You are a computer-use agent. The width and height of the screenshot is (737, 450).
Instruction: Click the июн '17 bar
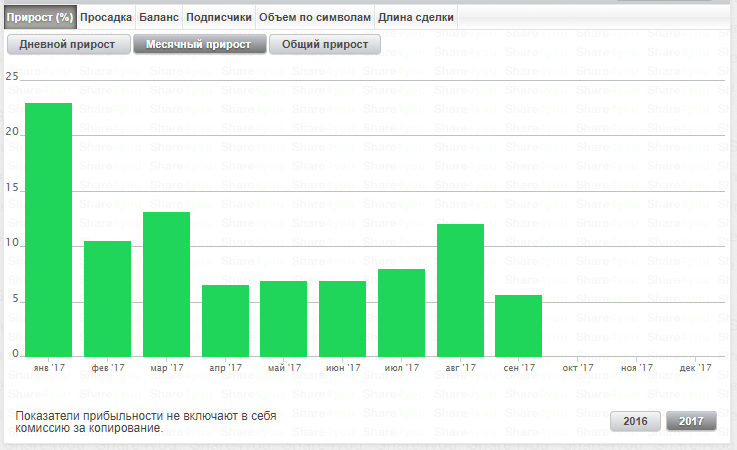coord(342,318)
